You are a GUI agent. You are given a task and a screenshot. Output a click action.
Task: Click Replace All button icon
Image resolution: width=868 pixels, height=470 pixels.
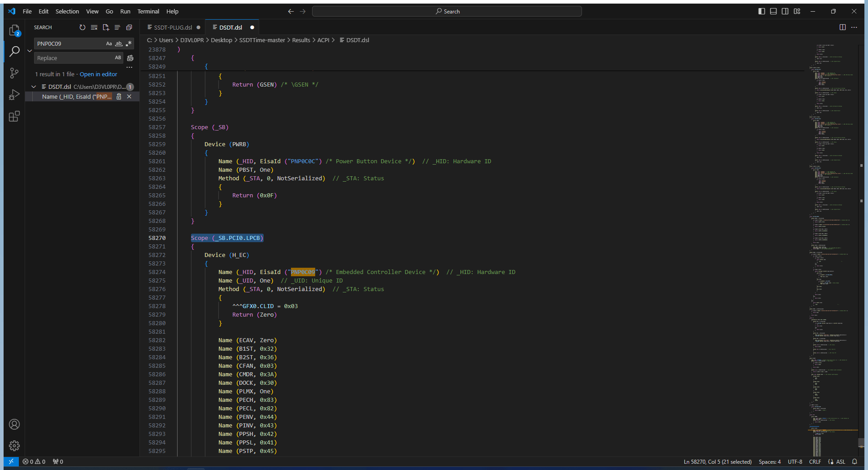coord(130,58)
